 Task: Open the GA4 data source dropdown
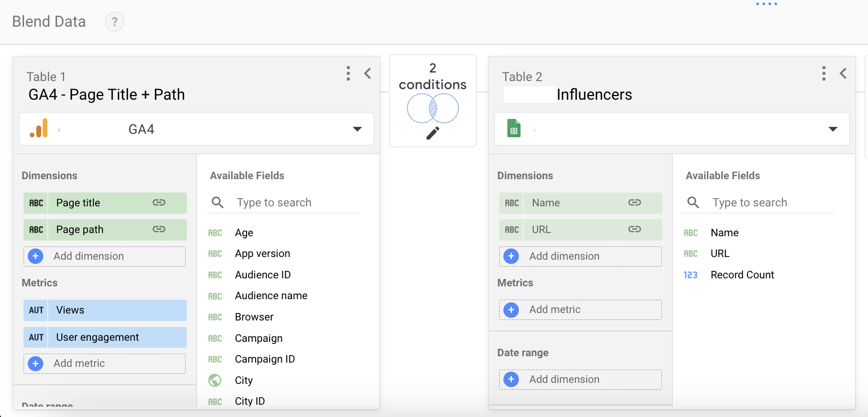coord(196,129)
